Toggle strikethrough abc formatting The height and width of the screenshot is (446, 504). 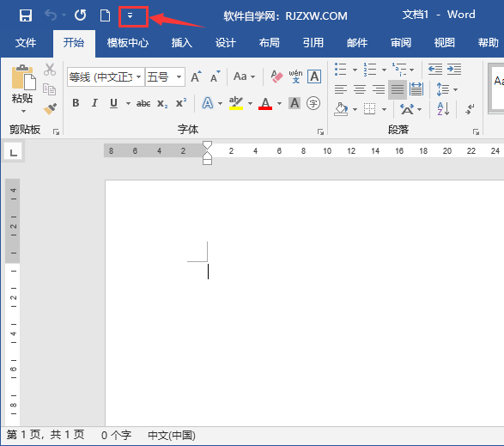click(143, 103)
